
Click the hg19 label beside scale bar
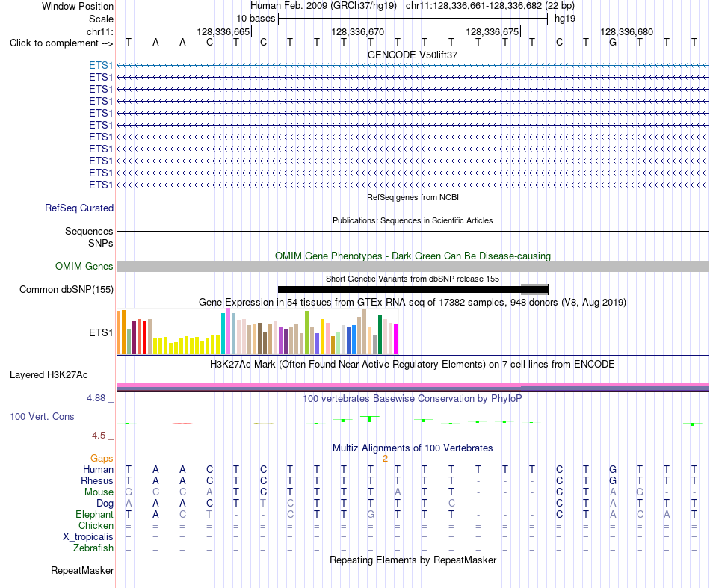(565, 19)
